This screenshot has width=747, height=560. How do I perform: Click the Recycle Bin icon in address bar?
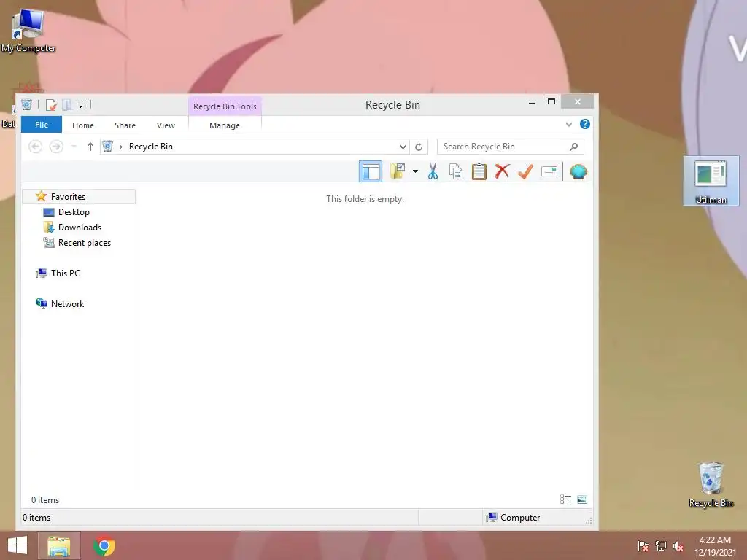tap(108, 146)
